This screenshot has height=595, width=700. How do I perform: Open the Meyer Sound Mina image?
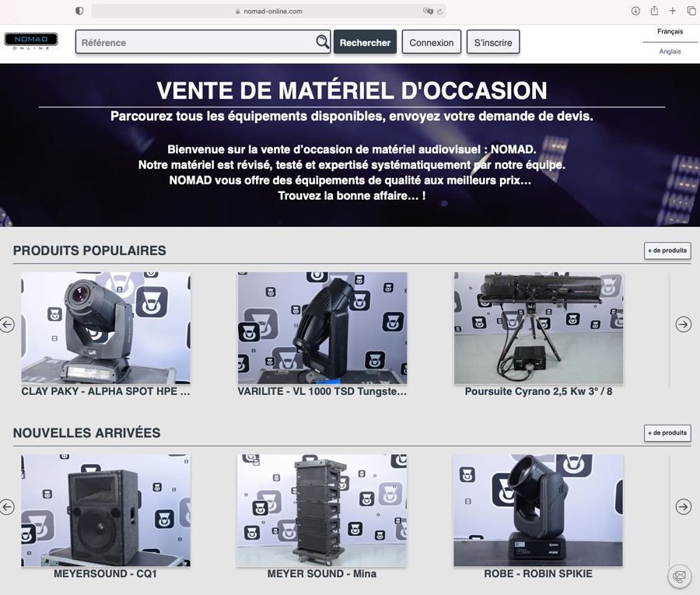322,510
